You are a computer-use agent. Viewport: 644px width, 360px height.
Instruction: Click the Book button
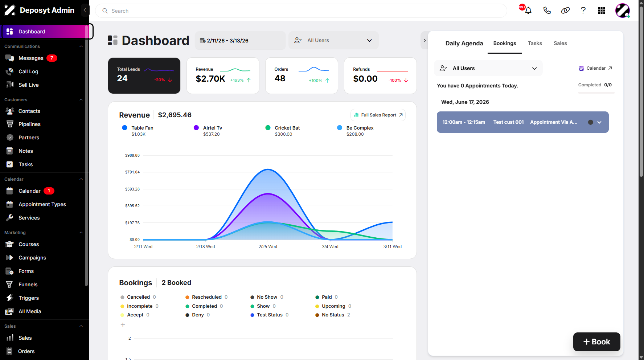click(596, 342)
